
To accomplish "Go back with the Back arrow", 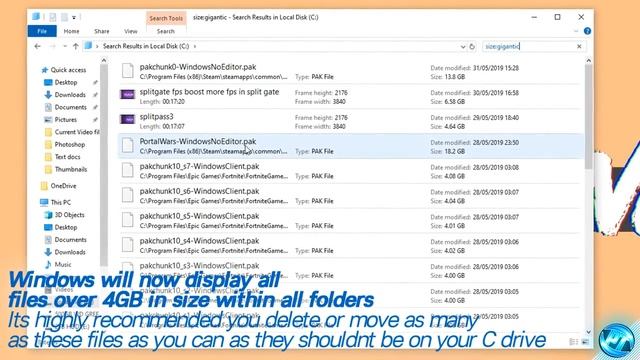I will pyautogui.click(x=38, y=46).
